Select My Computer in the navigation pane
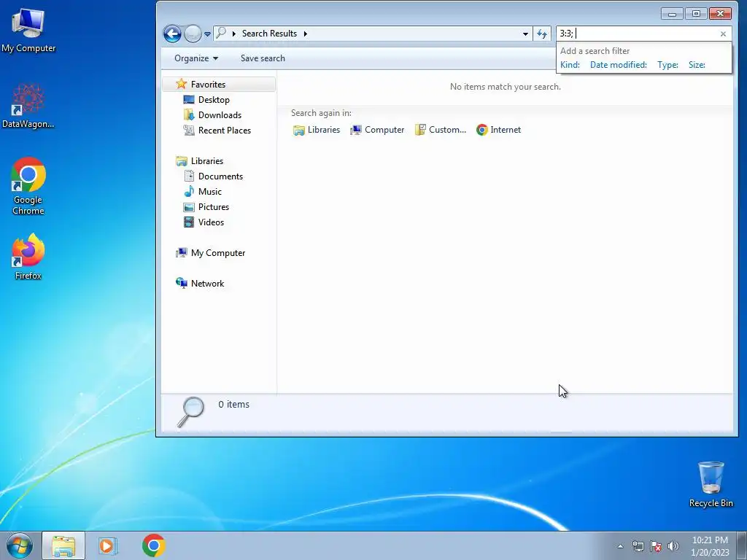 (x=217, y=253)
